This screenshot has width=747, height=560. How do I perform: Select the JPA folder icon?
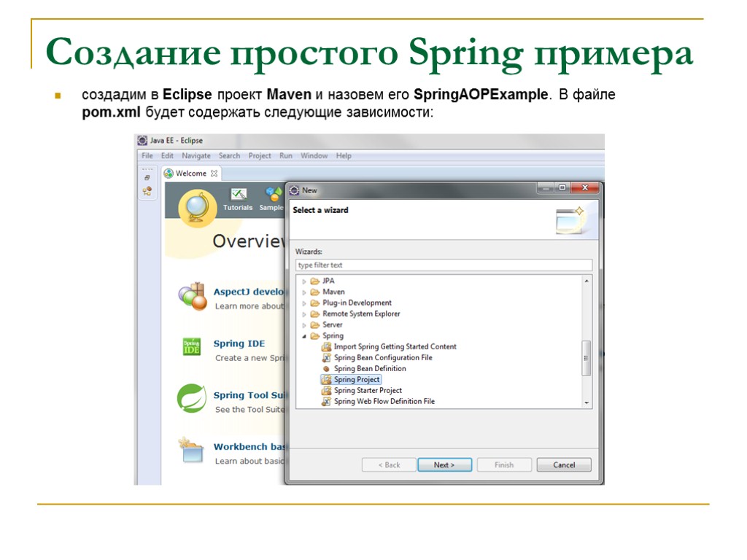[315, 281]
